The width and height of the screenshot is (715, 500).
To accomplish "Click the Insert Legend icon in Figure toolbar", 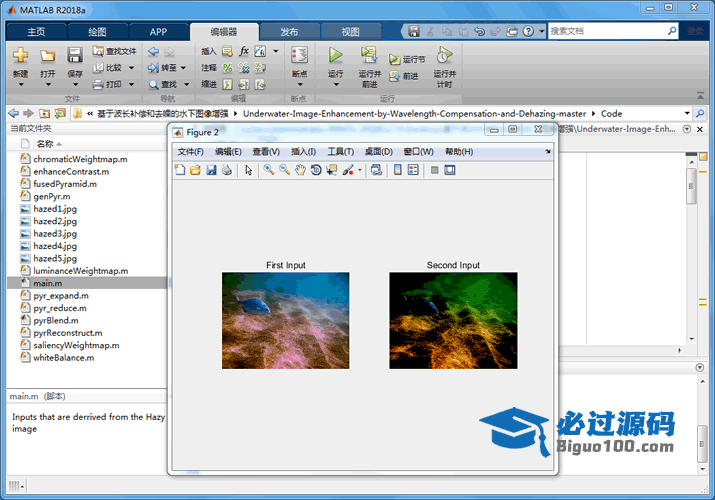I will pyautogui.click(x=413, y=170).
